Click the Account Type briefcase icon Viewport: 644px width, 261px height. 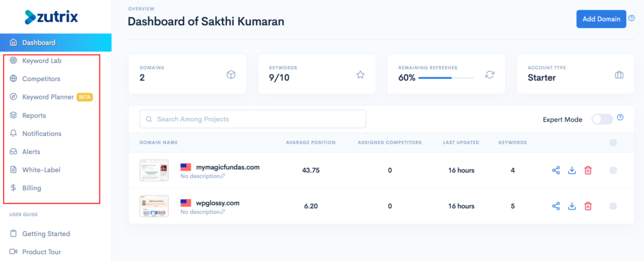[x=619, y=75]
